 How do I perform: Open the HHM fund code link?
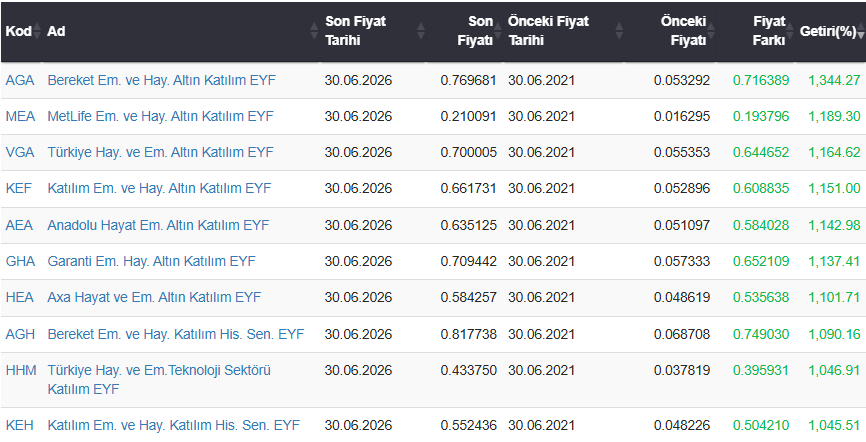tap(21, 370)
